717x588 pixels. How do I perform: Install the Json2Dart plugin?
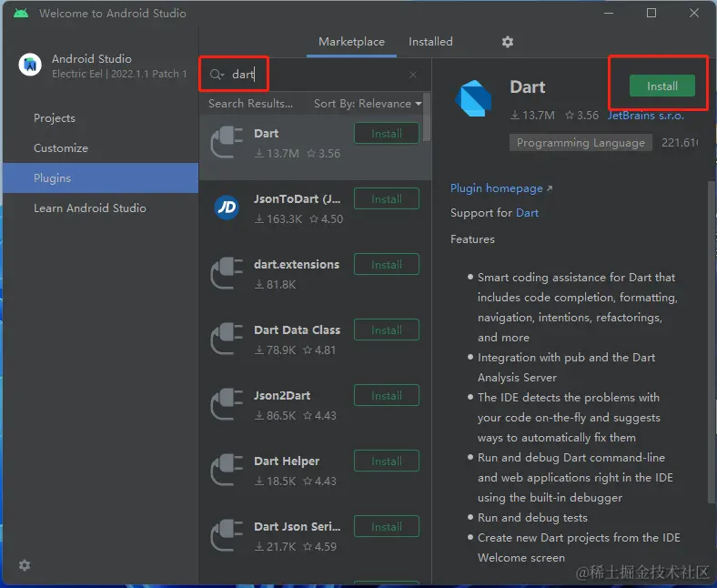click(387, 395)
